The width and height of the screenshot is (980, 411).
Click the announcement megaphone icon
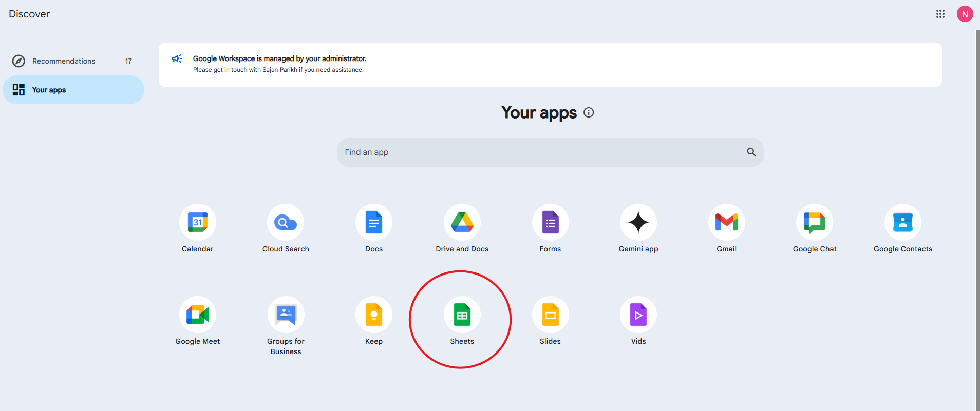(177, 58)
